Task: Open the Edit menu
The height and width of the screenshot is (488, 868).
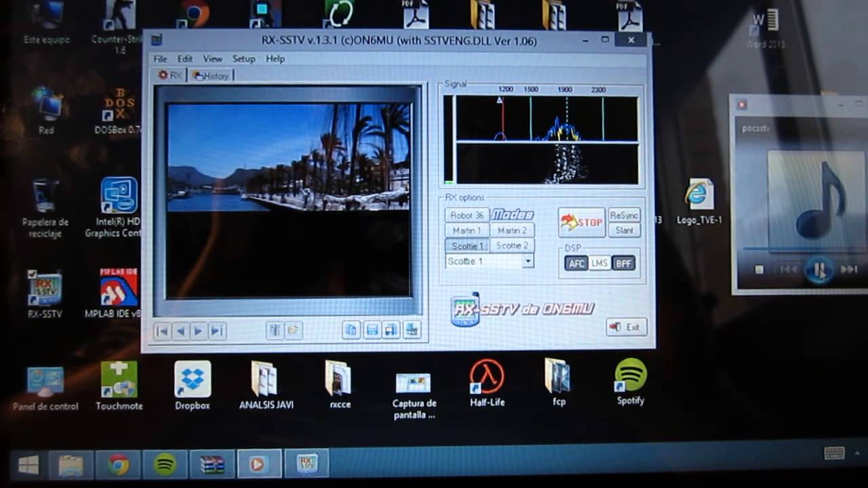Action: click(x=185, y=59)
